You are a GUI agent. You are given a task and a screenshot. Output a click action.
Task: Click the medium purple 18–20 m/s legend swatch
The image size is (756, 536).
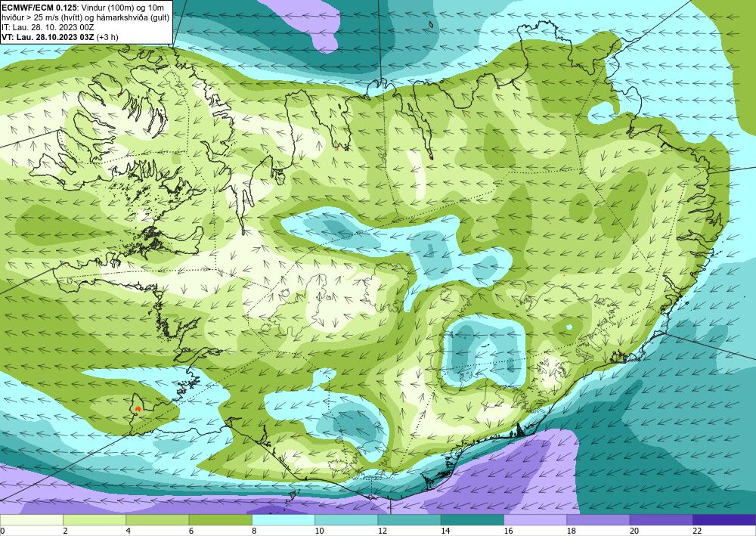(x=598, y=520)
